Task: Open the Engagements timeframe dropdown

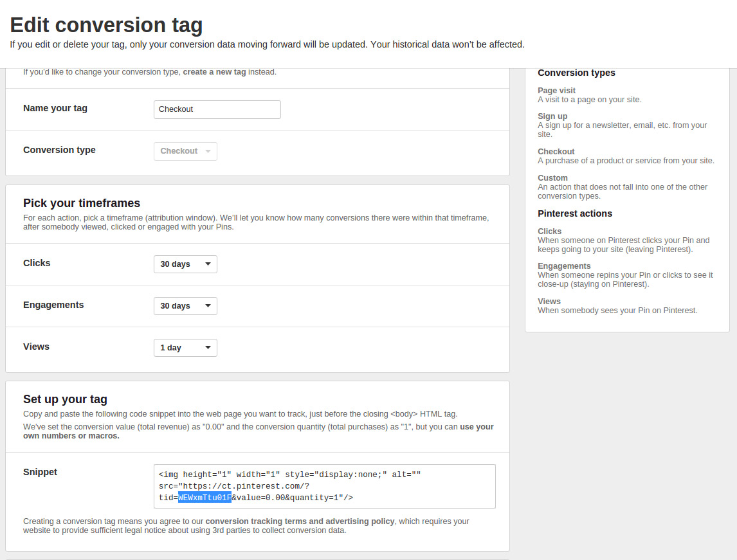Action: pos(185,306)
